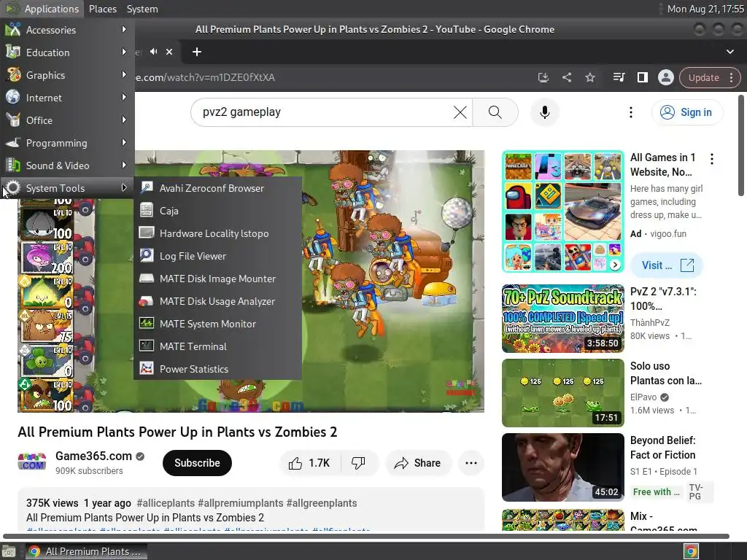Expand the Education submenu
747x560 pixels.
click(x=67, y=52)
